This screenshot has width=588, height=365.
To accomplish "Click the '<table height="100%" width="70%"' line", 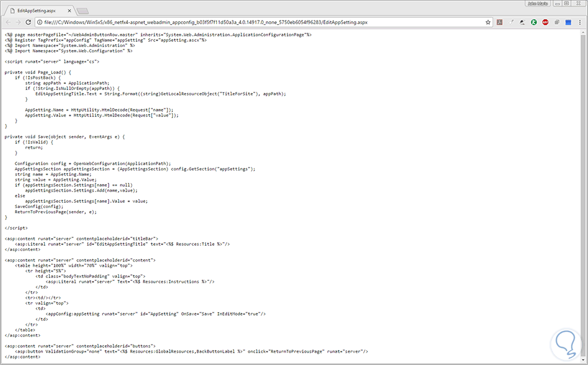I will pos(73,265).
